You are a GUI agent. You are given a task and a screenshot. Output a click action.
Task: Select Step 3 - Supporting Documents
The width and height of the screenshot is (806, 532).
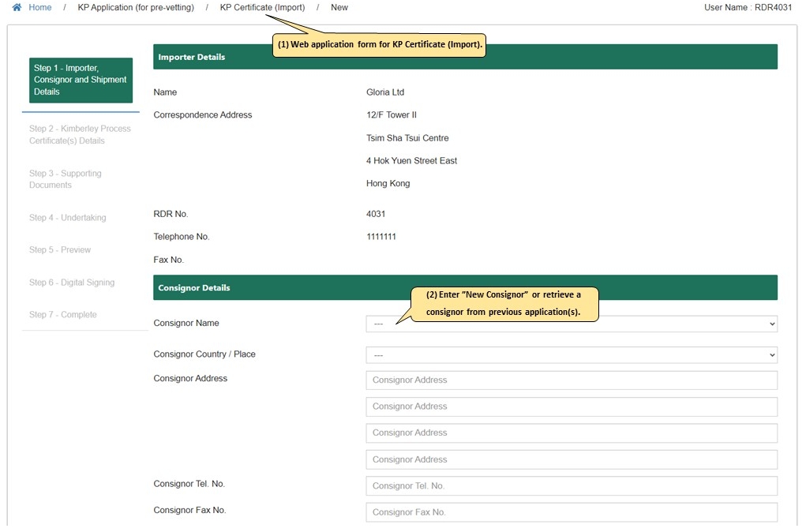[x=66, y=179]
